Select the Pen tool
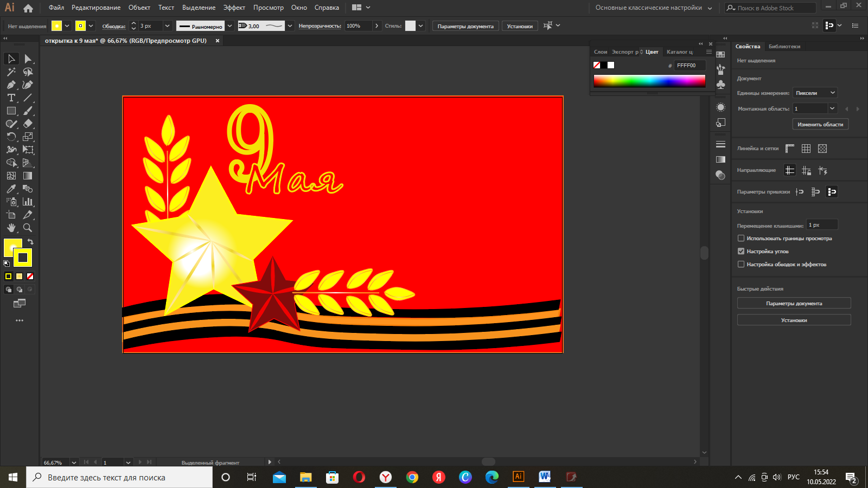868x488 pixels. click(x=11, y=85)
